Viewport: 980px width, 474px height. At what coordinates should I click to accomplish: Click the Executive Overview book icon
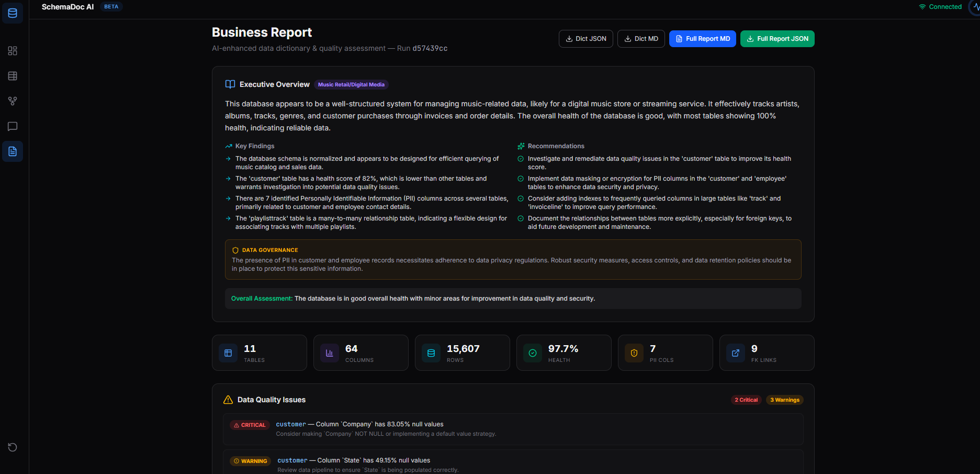[230, 84]
